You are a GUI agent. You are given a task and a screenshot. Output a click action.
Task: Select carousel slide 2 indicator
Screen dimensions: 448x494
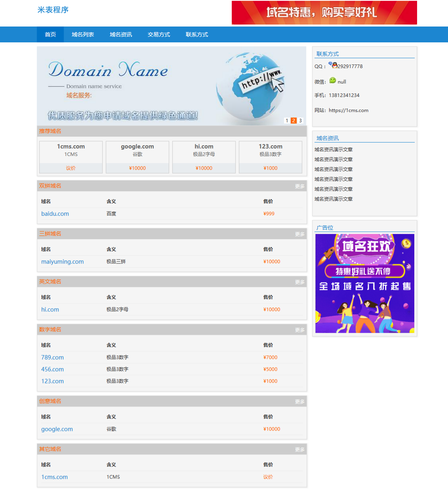click(294, 120)
